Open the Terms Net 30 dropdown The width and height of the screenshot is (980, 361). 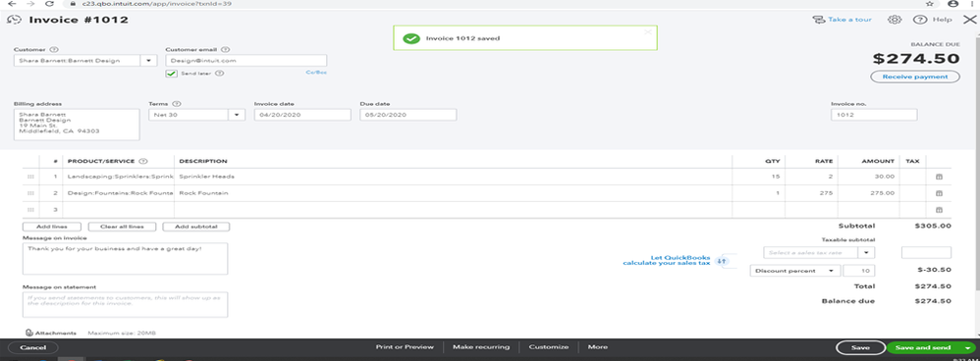[x=238, y=115]
